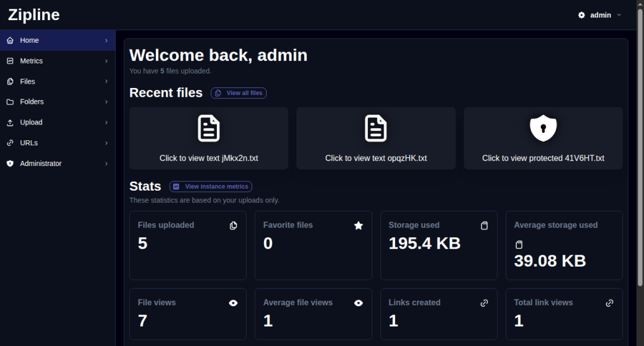Click the View instance metrics button

coord(211,187)
